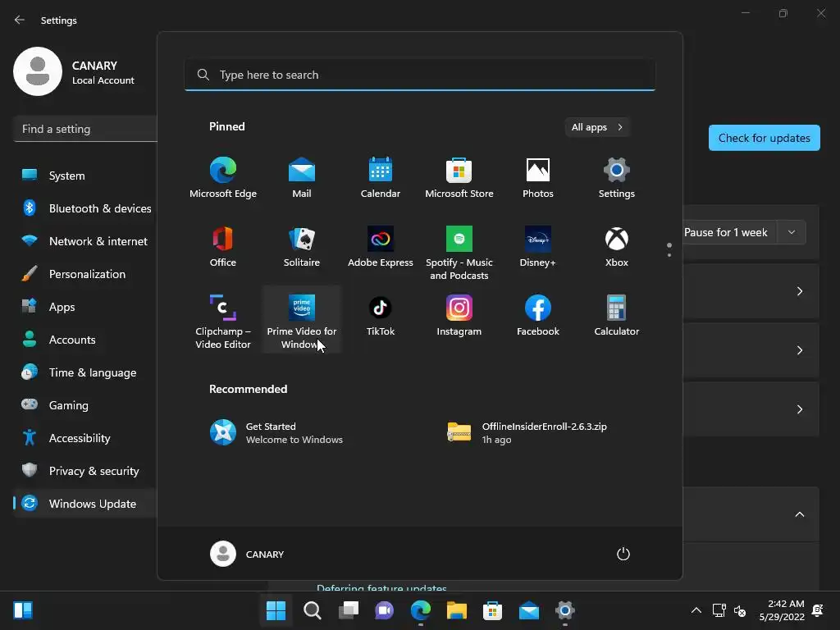Collapse the expanded section chevron in Settings
840x630 pixels.
(x=799, y=514)
